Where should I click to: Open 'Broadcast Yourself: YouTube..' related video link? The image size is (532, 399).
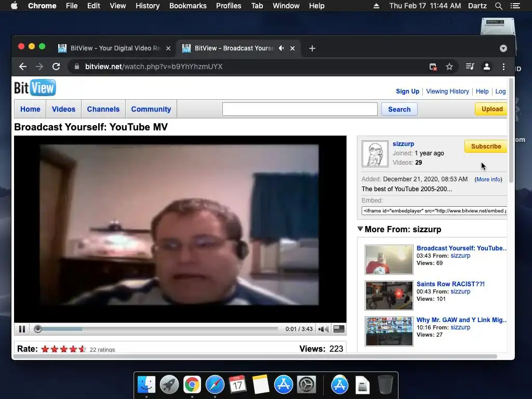point(461,248)
